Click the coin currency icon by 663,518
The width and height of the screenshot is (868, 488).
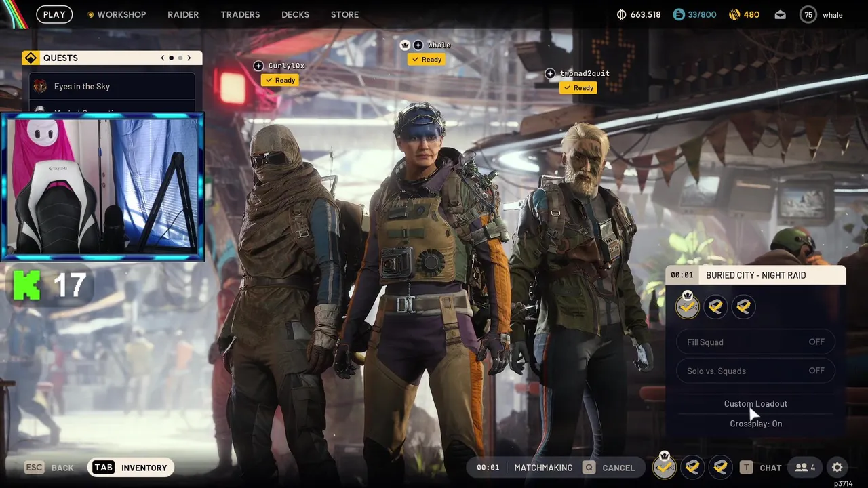(622, 14)
